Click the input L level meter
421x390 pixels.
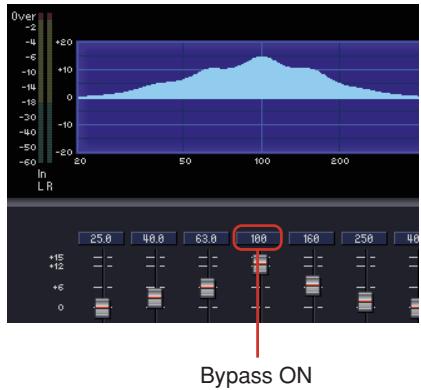[x=41, y=88]
